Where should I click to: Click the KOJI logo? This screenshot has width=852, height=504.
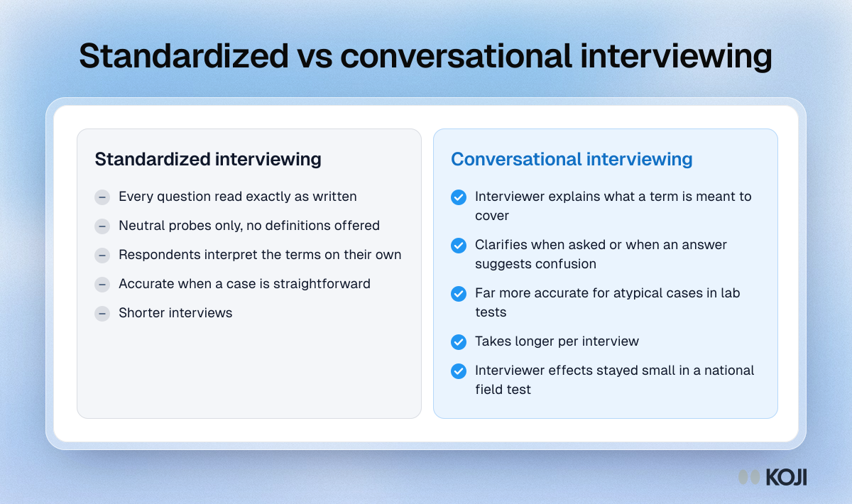772,477
